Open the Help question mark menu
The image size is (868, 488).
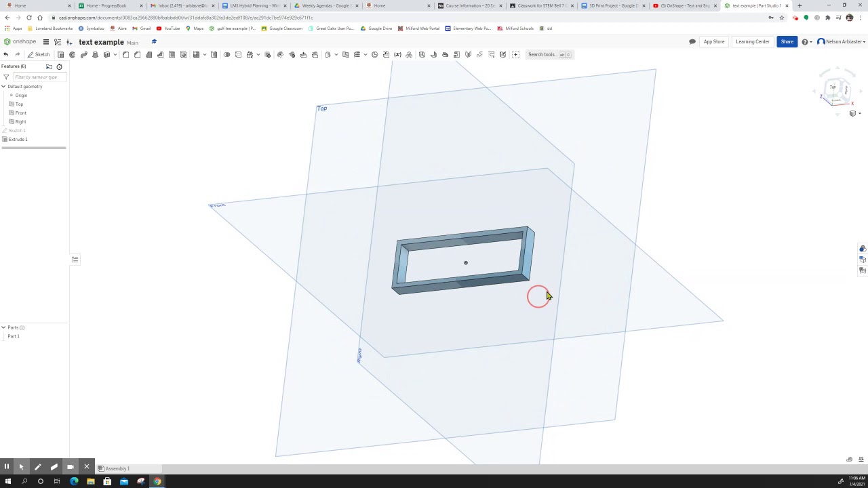[806, 42]
